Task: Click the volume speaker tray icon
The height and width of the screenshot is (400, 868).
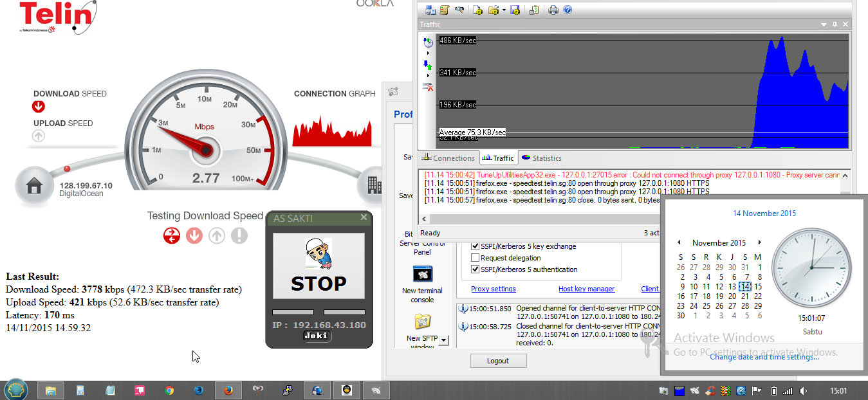Action: pyautogui.click(x=803, y=390)
